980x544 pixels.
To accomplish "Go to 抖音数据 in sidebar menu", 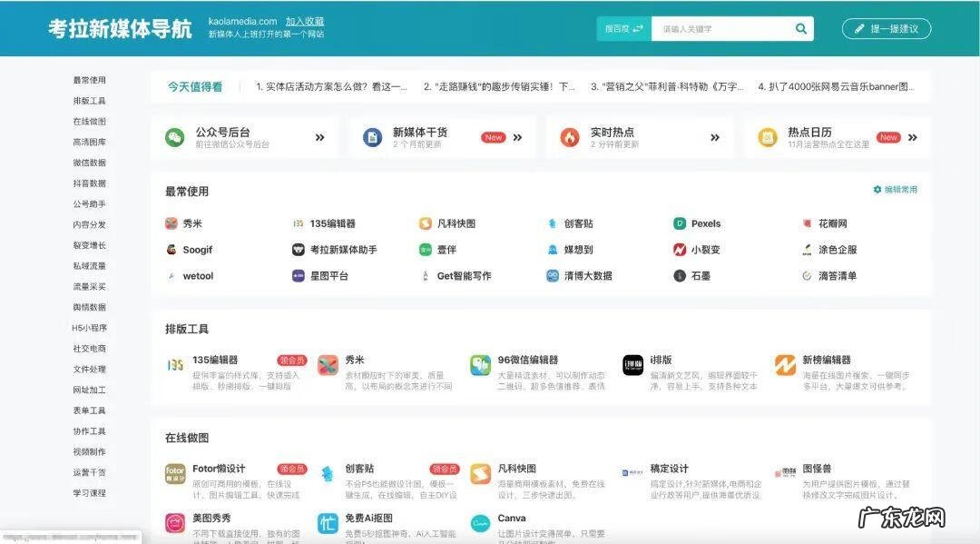I will coord(90,183).
